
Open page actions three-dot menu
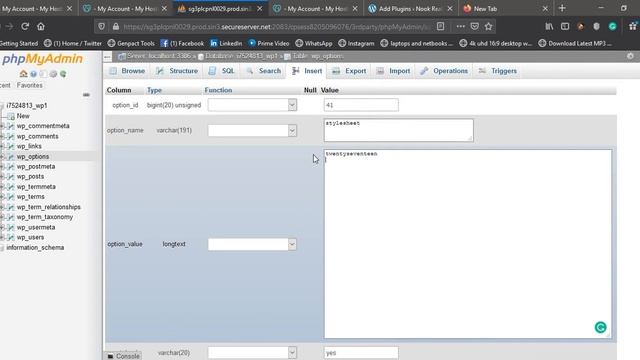tap(460, 27)
